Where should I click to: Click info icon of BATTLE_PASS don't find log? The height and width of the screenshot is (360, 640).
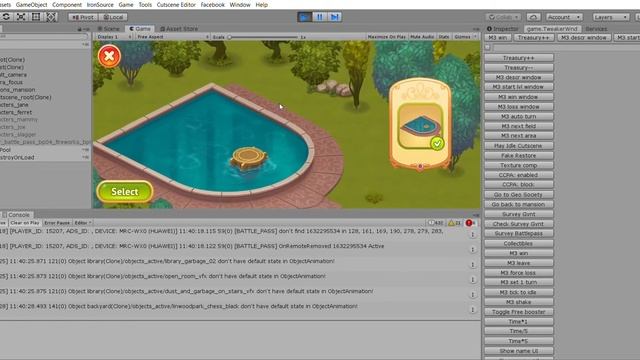[x=473, y=235]
